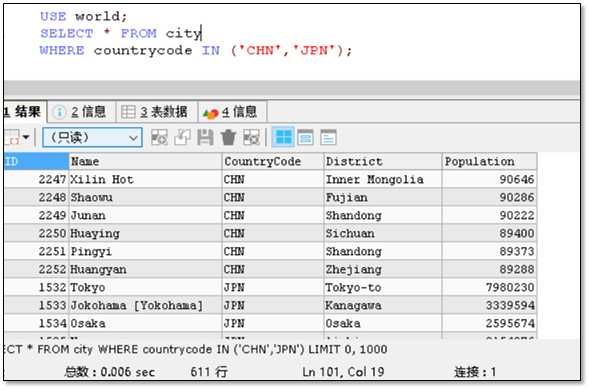Select the Huangyan name cell
Image resolution: width=590 pixels, height=390 pixels.
[x=146, y=270]
